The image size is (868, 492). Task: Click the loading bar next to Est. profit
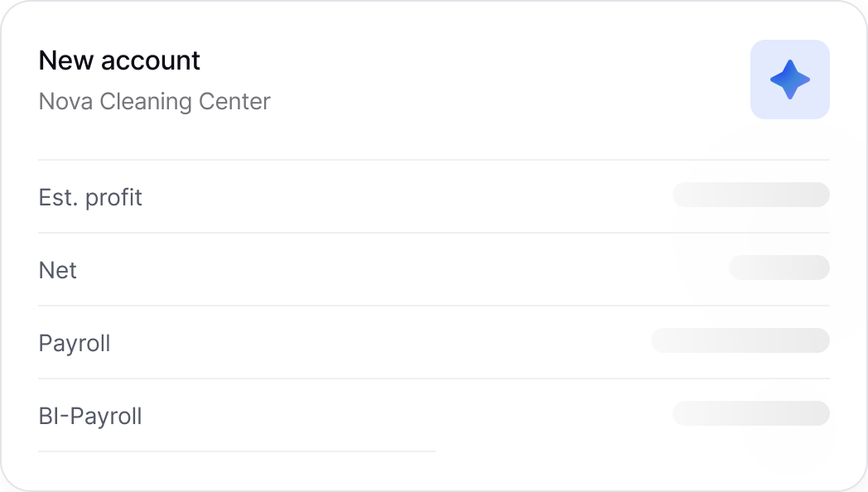pyautogui.click(x=750, y=195)
